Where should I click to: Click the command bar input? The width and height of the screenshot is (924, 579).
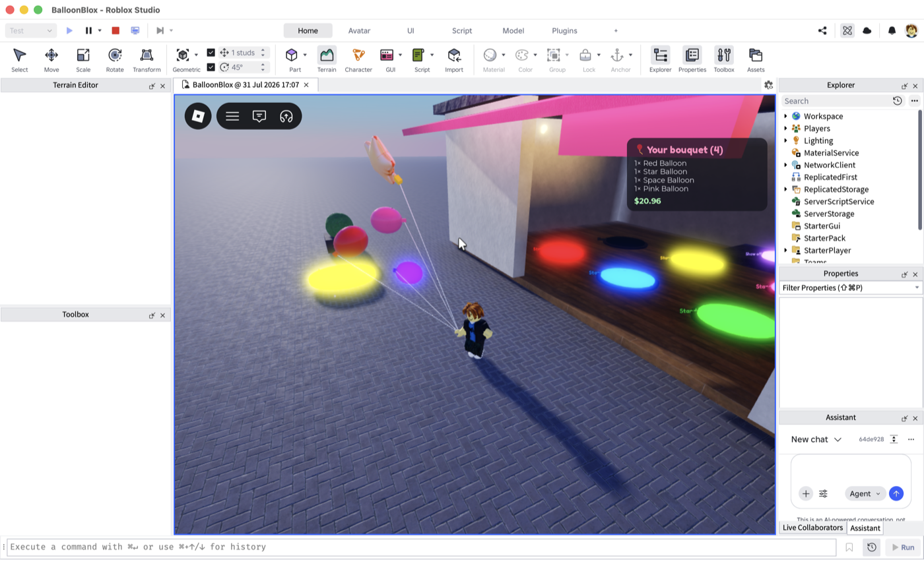point(421,547)
